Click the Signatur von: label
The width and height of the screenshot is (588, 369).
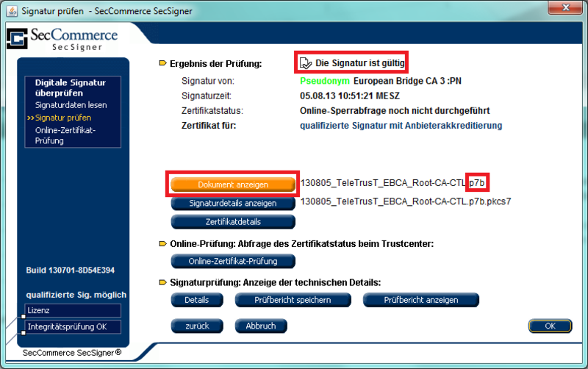click(208, 81)
